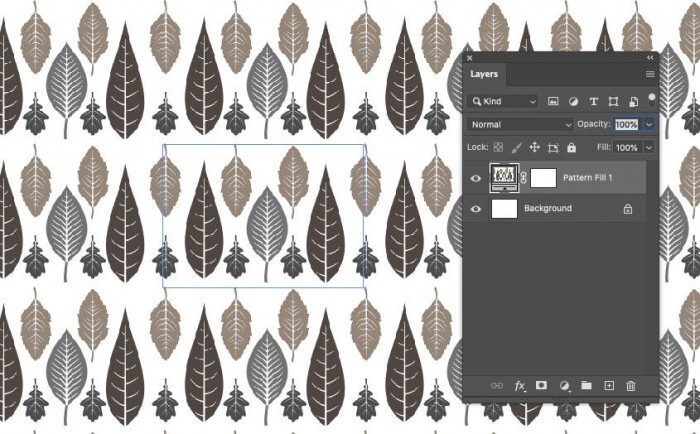The width and height of the screenshot is (700, 434).
Task: Lock layer position
Action: pos(534,147)
